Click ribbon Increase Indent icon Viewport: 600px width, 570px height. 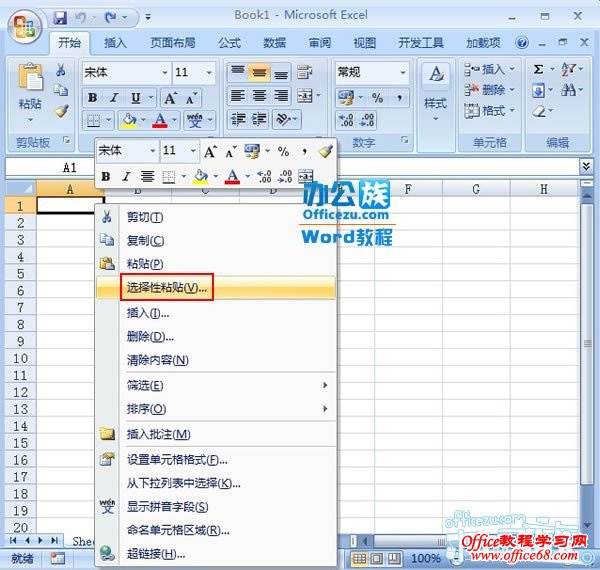click(x=259, y=119)
